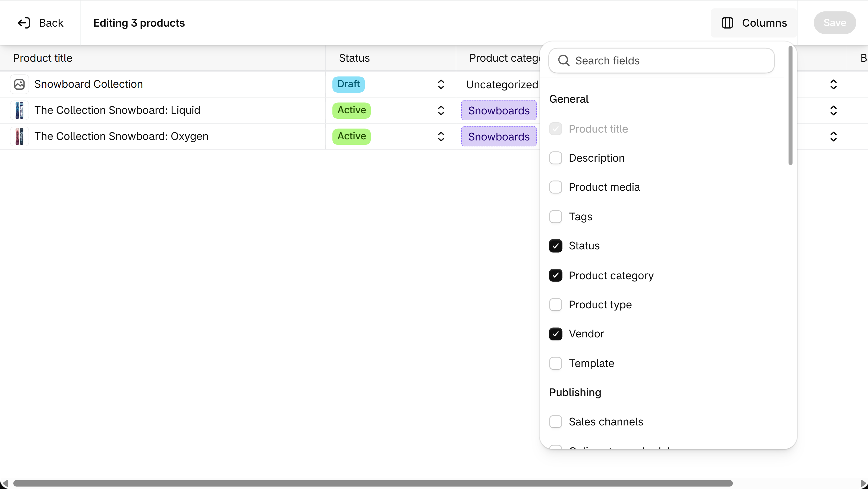Open rightmost dropdown arrows in Oxygen row
The height and width of the screenshot is (489, 868).
833,136
